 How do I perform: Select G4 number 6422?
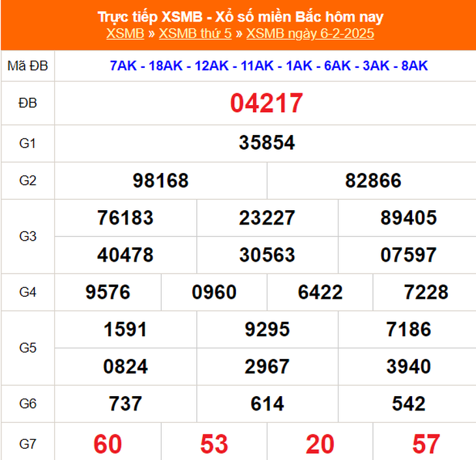click(x=320, y=292)
